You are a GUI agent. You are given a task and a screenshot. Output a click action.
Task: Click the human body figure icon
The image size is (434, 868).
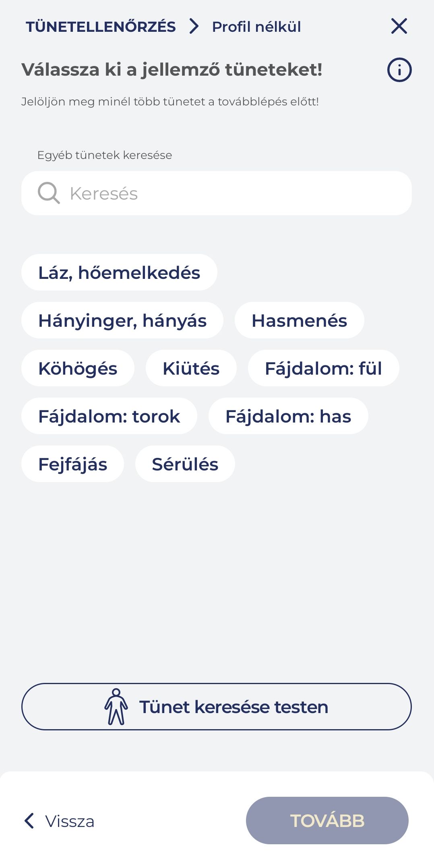[116, 707]
